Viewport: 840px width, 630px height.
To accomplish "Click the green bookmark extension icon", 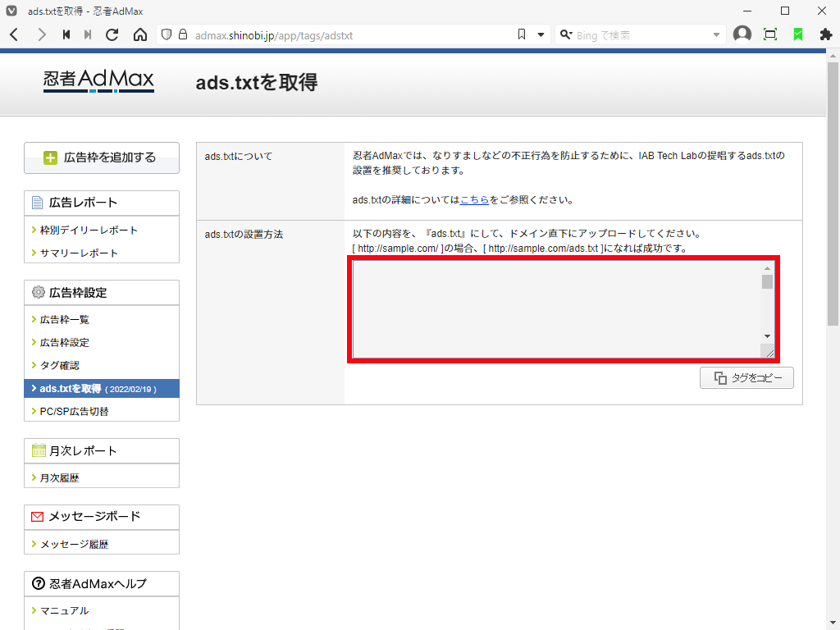I will 798,34.
